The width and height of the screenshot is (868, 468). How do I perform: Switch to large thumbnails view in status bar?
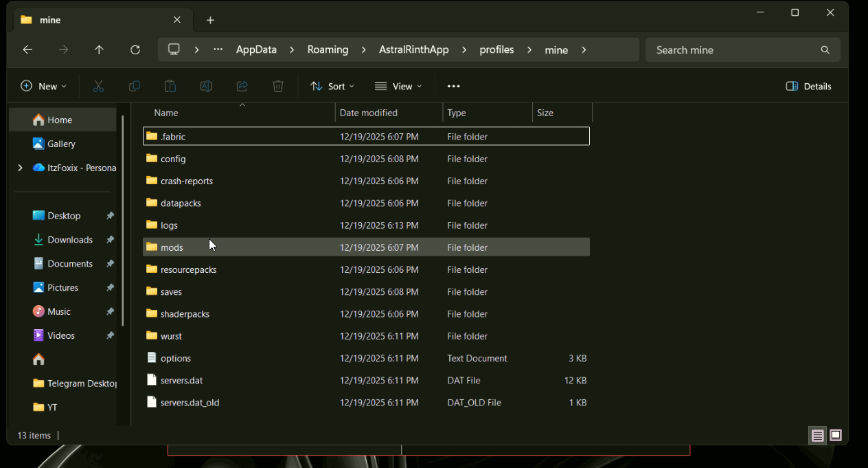tap(836, 435)
